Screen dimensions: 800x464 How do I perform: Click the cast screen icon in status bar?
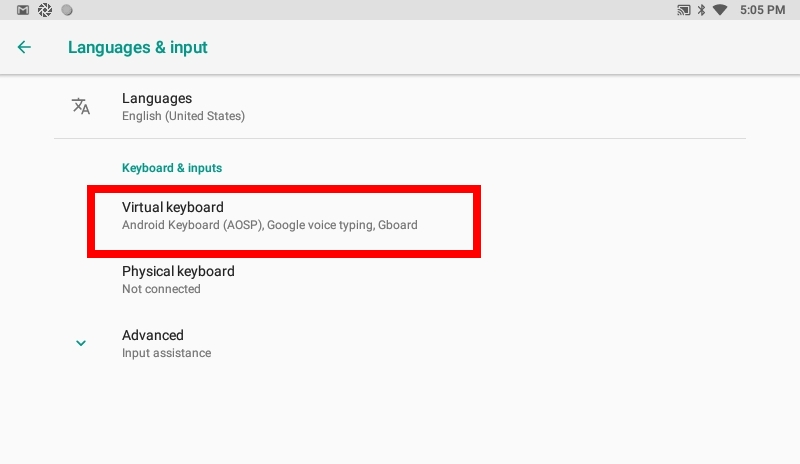683,10
